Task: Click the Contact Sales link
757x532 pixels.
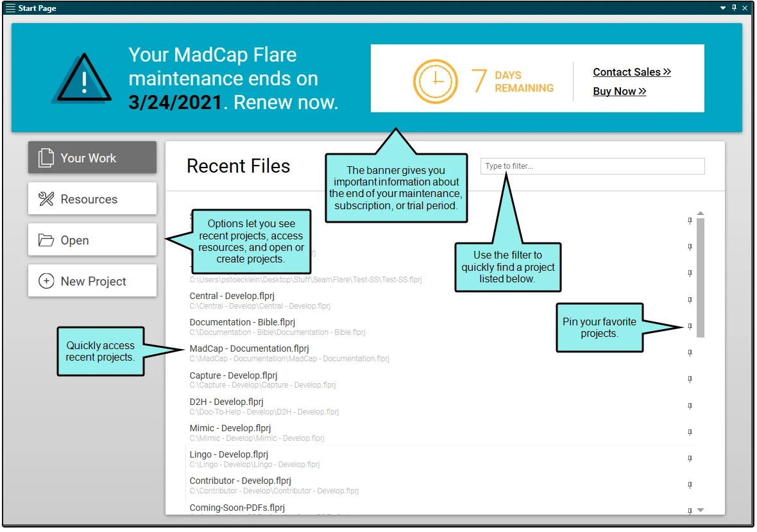Action: [x=631, y=72]
